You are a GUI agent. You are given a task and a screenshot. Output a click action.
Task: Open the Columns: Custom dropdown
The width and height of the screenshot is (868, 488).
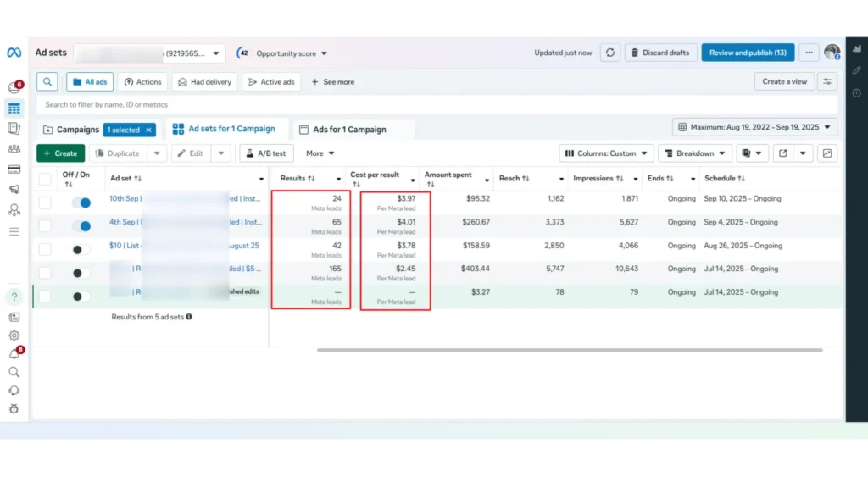606,153
